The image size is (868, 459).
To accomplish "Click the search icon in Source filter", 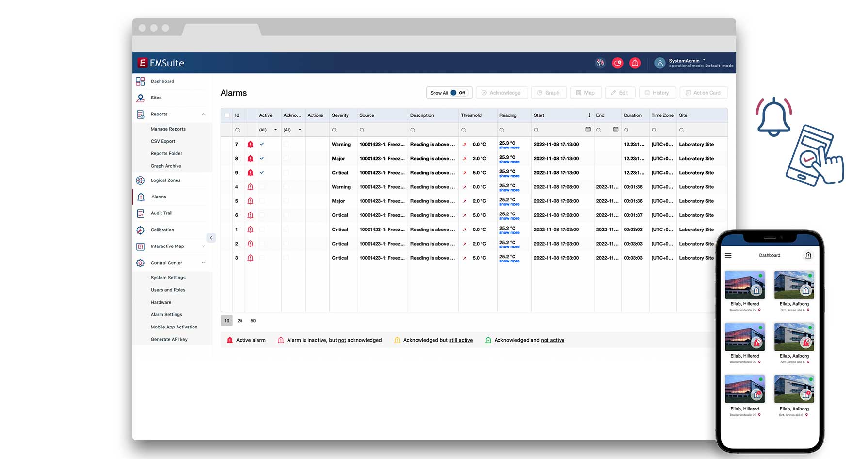I will 362,130.
